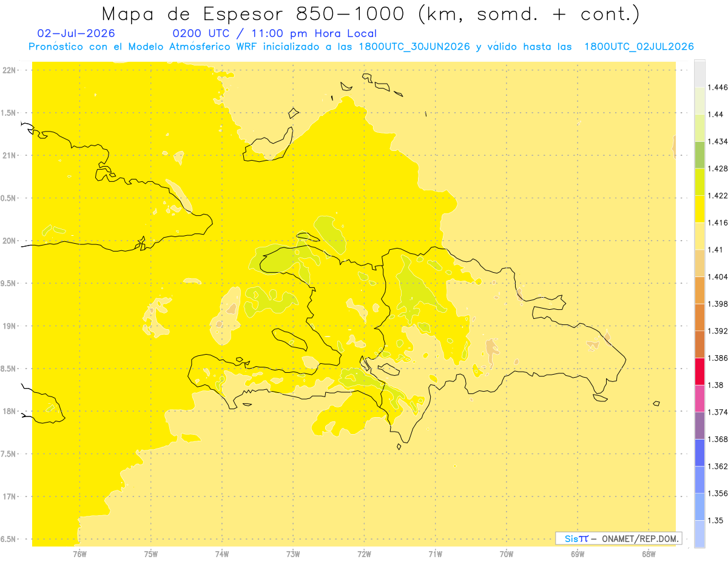728x562 pixels.
Task: Click the '1.38' legend value
Action: pyautogui.click(x=716, y=385)
